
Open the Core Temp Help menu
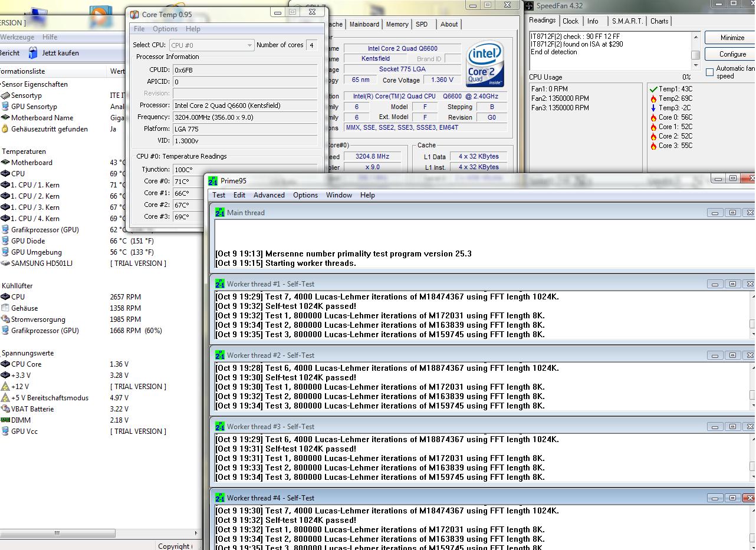[193, 29]
